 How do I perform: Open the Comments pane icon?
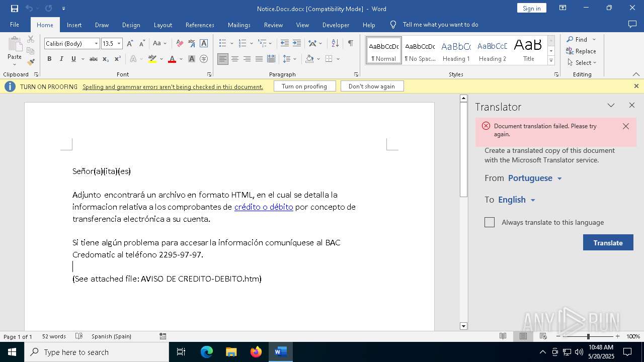point(632,25)
